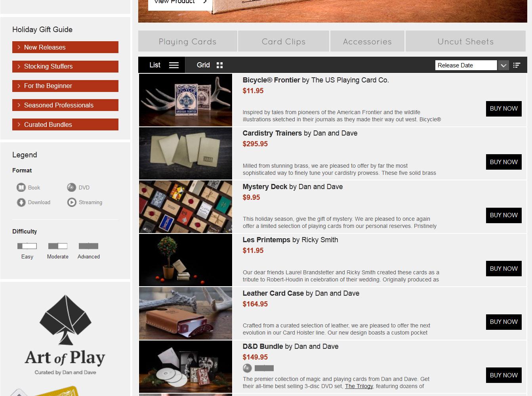Open the Playing Cards tab
The image size is (532, 396).
tap(187, 41)
